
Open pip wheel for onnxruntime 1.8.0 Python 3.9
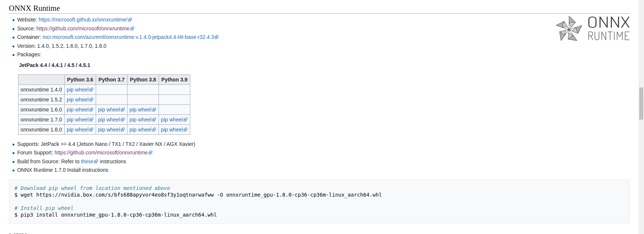[x=171, y=130]
